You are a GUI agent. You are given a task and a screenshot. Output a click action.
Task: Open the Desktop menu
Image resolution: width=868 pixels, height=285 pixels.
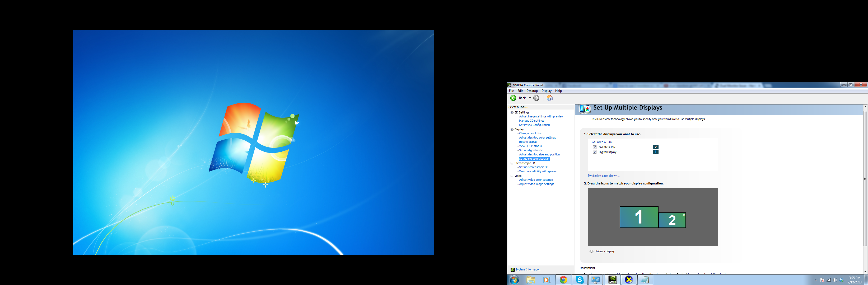click(532, 91)
